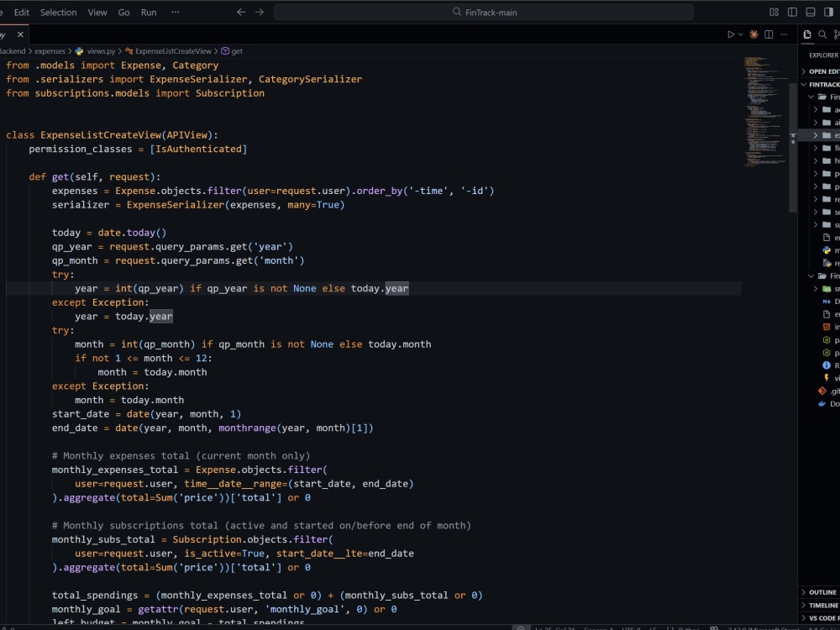Click the expenses breadcrumb

click(x=50, y=51)
